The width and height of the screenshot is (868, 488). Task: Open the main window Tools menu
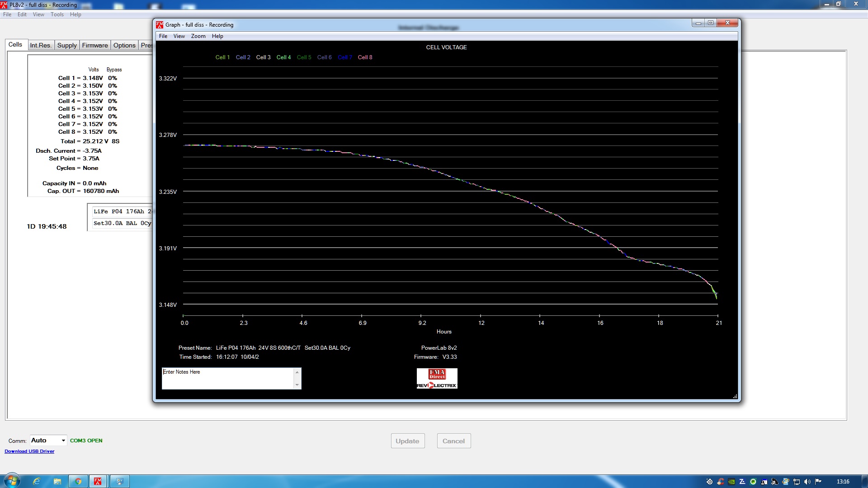click(x=57, y=14)
